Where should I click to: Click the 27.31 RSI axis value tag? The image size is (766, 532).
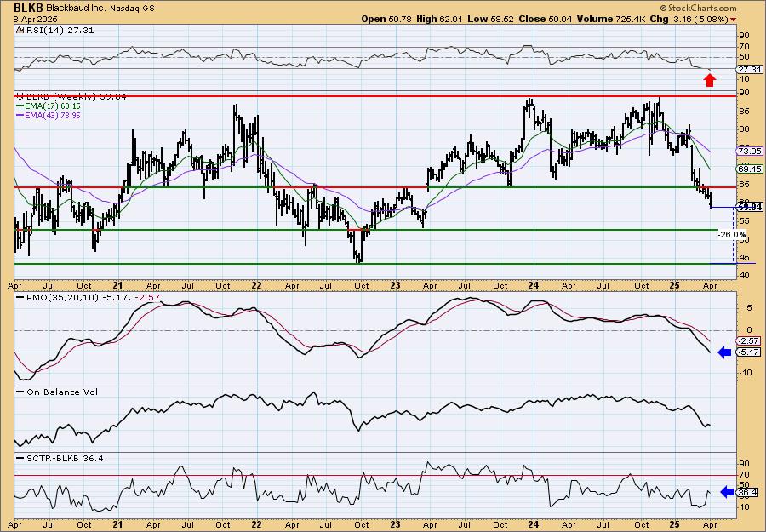[x=749, y=69]
